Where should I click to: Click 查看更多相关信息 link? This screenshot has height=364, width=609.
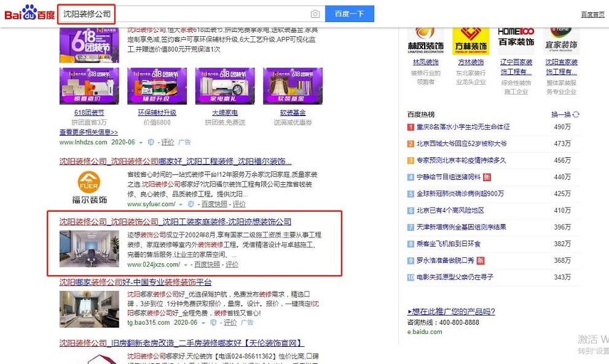point(88,132)
